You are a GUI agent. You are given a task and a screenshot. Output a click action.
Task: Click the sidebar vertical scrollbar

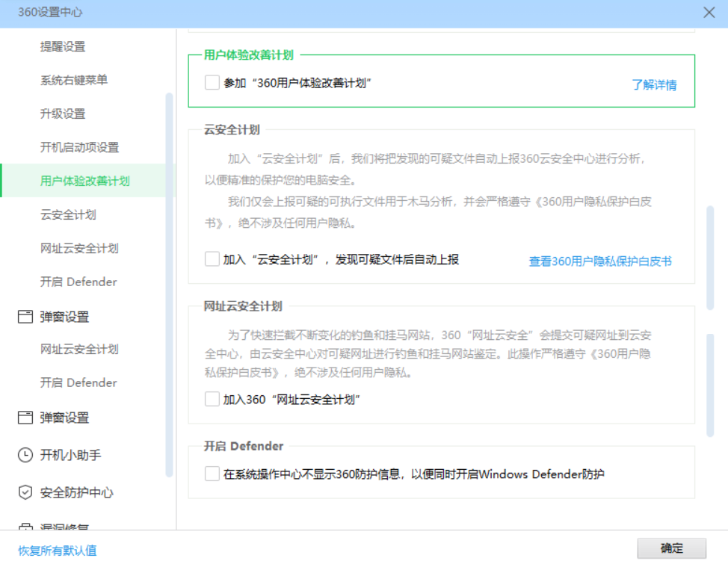(x=169, y=285)
